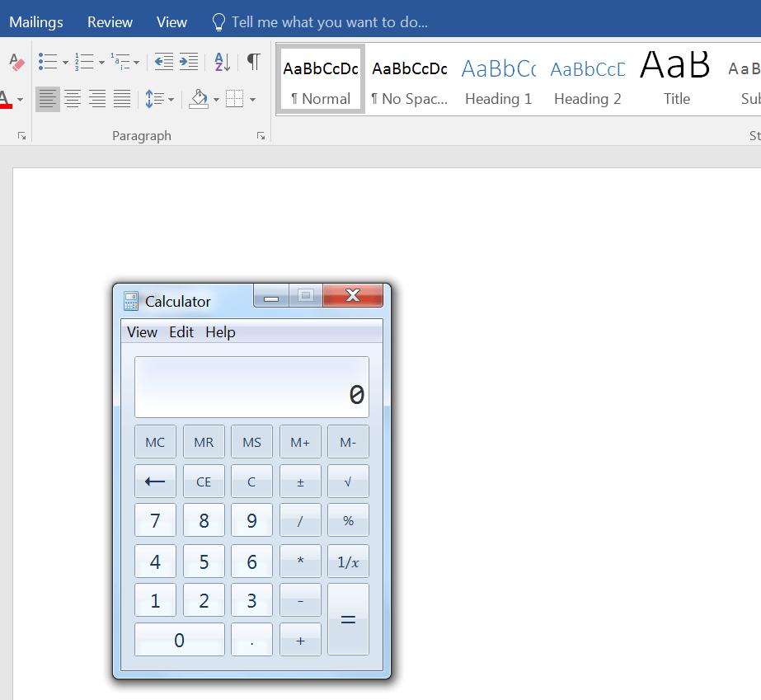Image resolution: width=761 pixels, height=700 pixels.
Task: Apply bullet list formatting
Action: pyautogui.click(x=48, y=62)
